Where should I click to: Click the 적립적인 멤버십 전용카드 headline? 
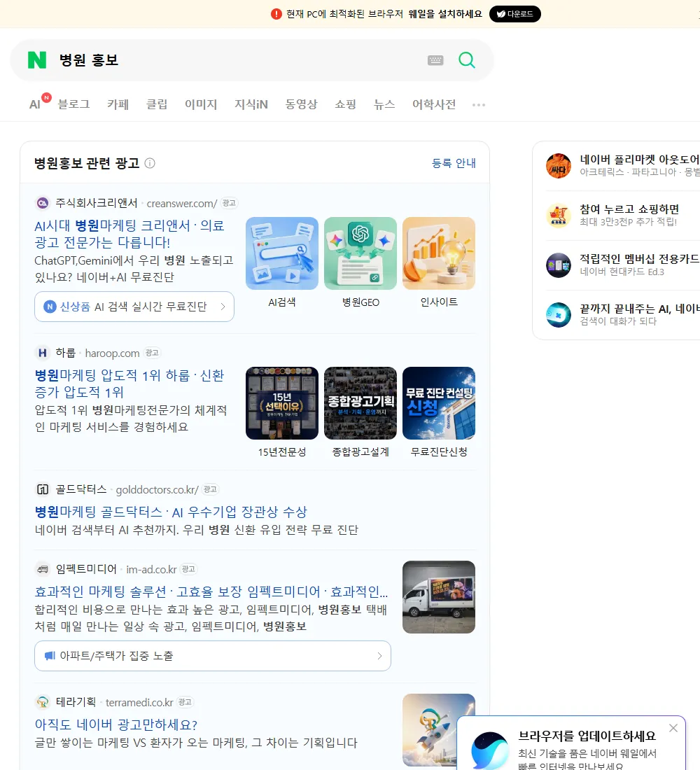point(640,259)
